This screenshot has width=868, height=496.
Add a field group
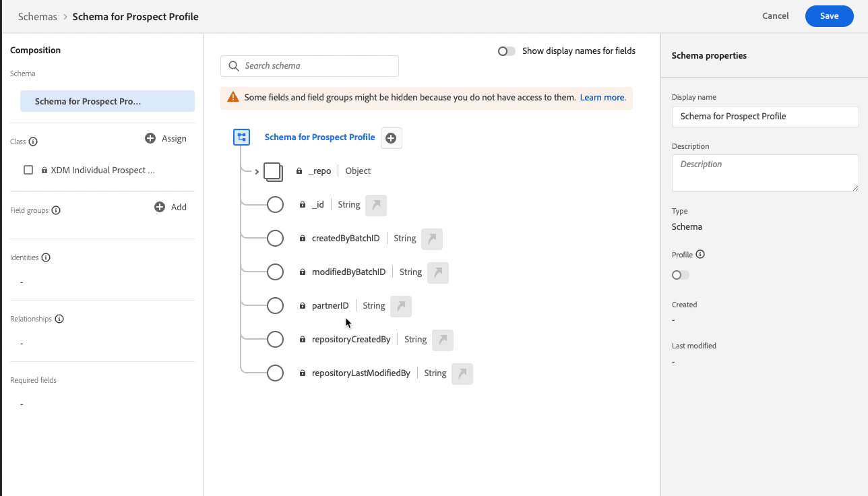170,207
